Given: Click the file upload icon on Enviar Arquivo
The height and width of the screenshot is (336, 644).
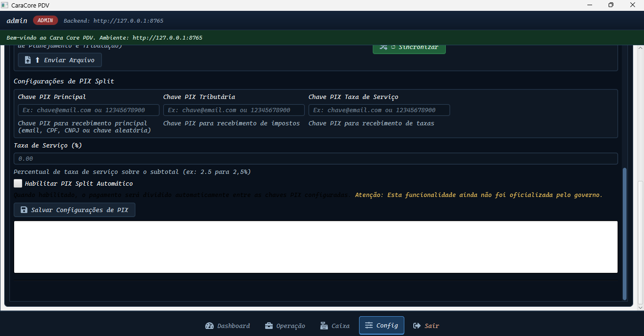Looking at the screenshot, I should [x=28, y=60].
